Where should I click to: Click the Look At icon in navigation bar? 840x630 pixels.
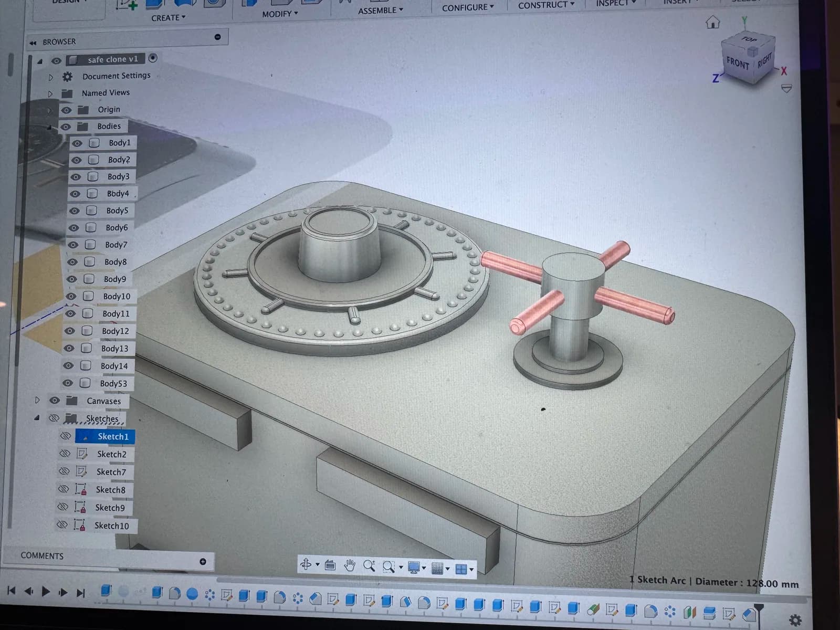pyautogui.click(x=330, y=565)
